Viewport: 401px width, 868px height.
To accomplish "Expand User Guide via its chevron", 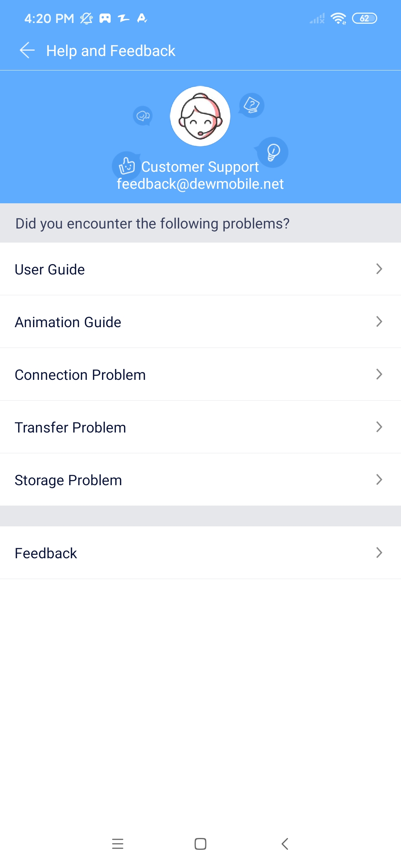I will [379, 269].
